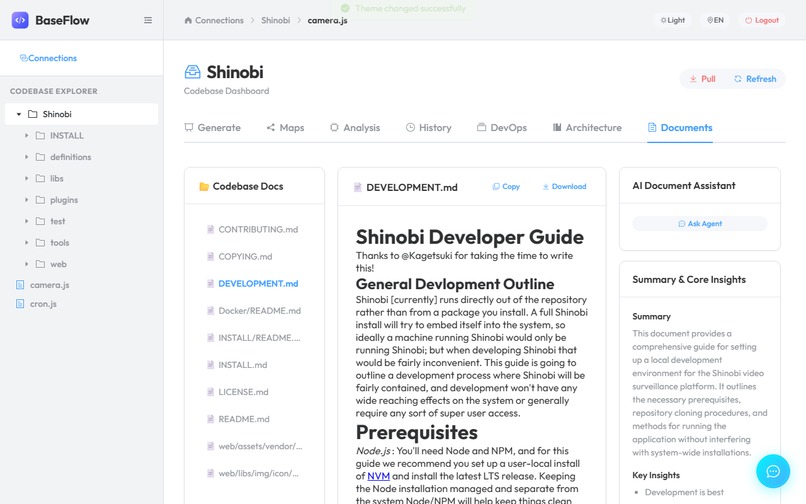The width and height of the screenshot is (806, 504).
Task: Follow the NVM hyperlink
Action: (x=378, y=476)
